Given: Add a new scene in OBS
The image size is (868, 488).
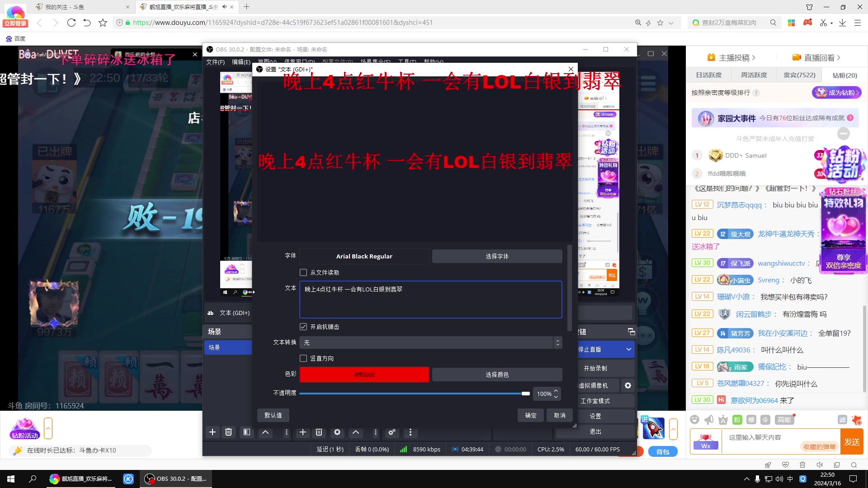Looking at the screenshot, I should click(x=212, y=432).
